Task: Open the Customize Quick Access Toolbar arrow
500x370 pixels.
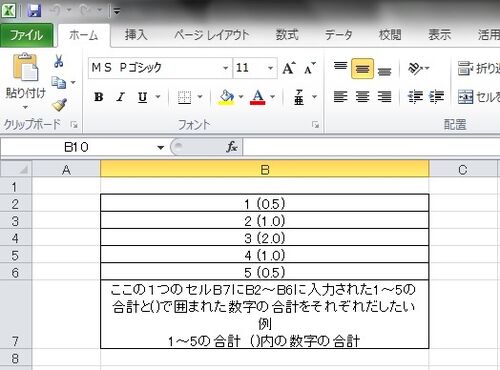Action: (116, 11)
